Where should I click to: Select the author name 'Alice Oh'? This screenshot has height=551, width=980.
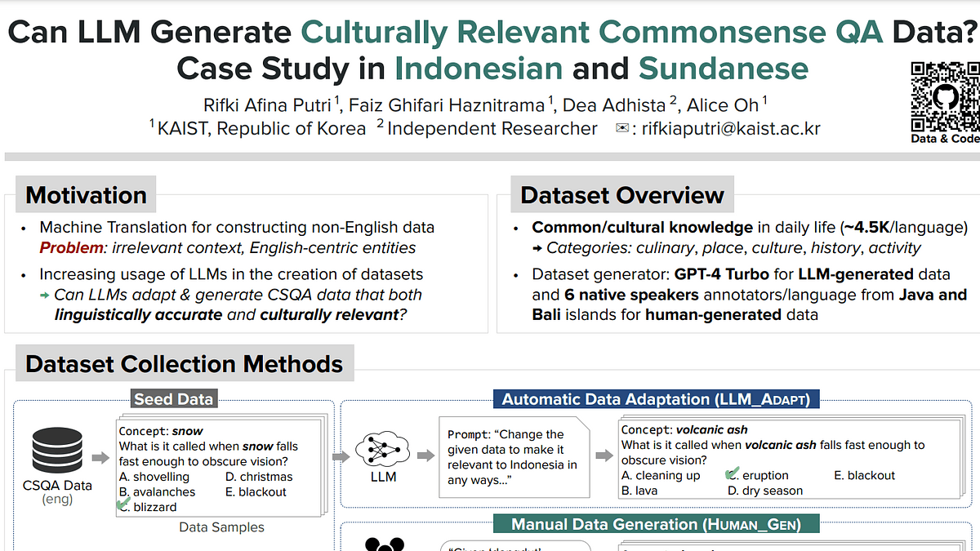[723, 104]
